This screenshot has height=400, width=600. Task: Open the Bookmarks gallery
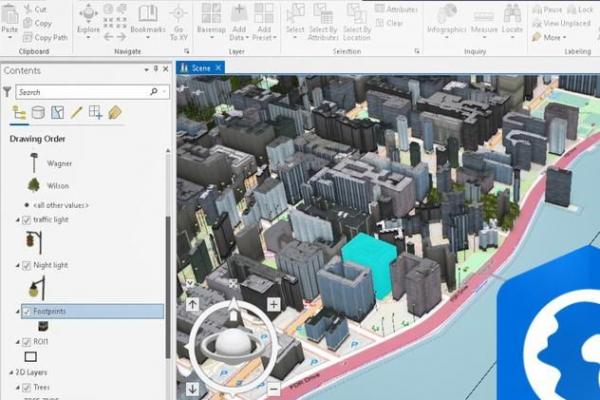(148, 19)
